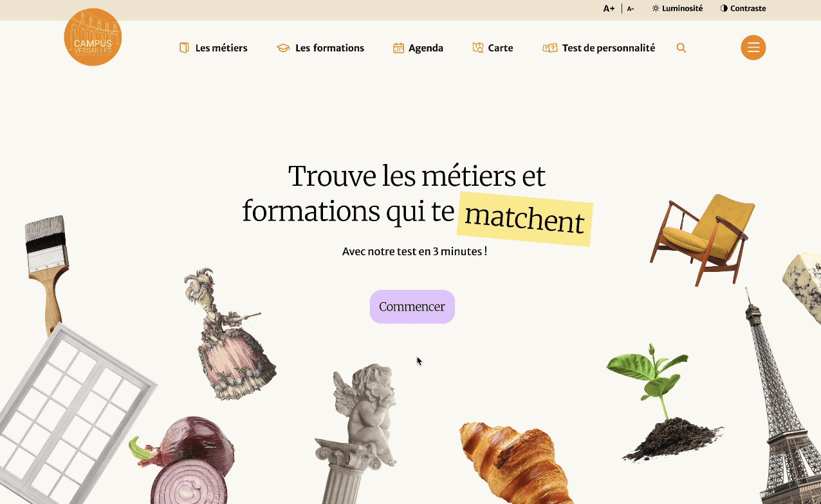Screen dimensions: 821x504
Task: Decrease text size with A-
Action: 631,8
